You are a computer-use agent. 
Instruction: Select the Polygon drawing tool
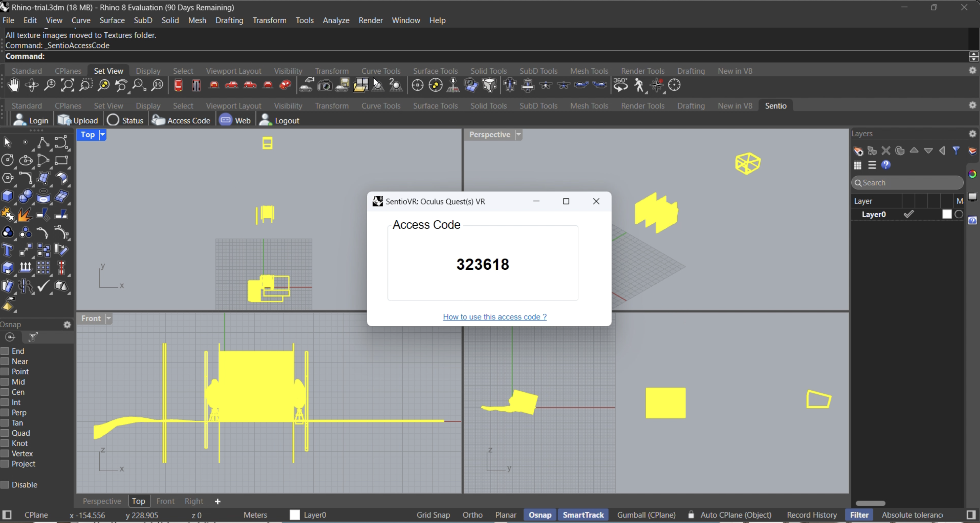point(7,178)
